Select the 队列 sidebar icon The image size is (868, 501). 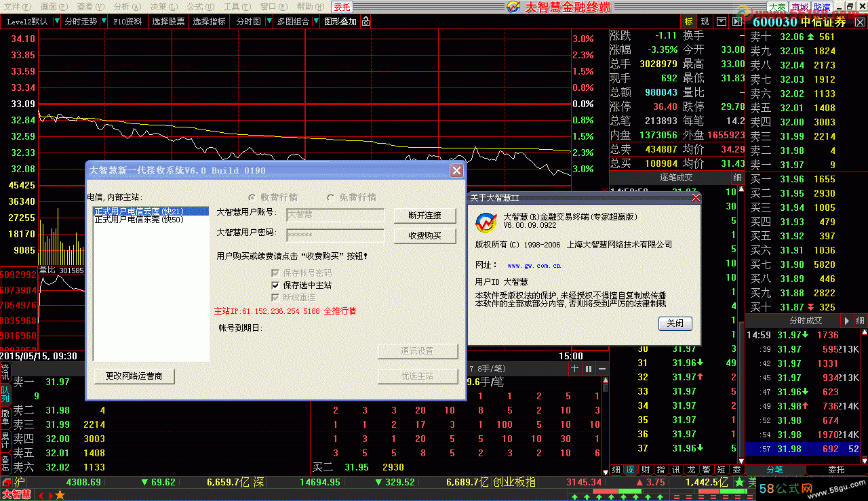[5, 395]
